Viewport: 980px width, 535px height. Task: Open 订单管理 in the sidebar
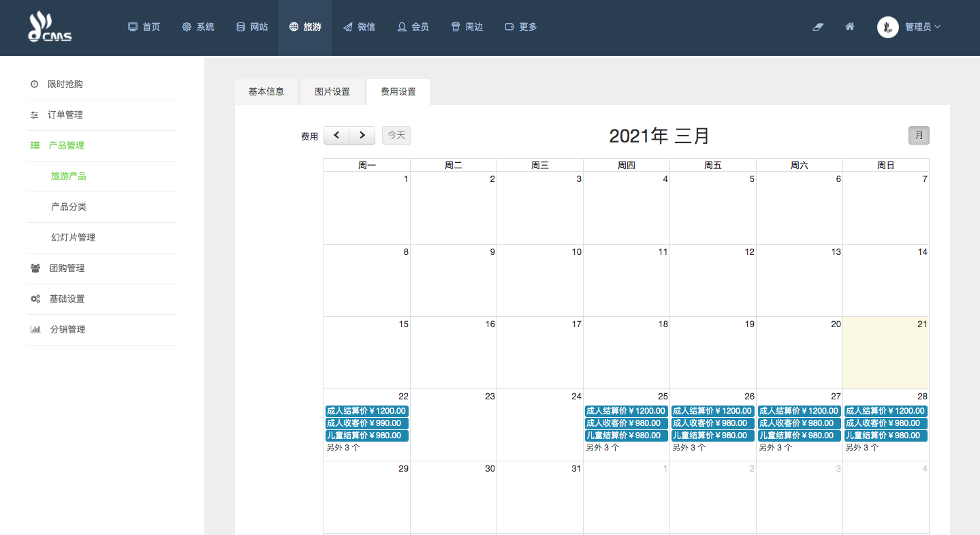(x=65, y=115)
